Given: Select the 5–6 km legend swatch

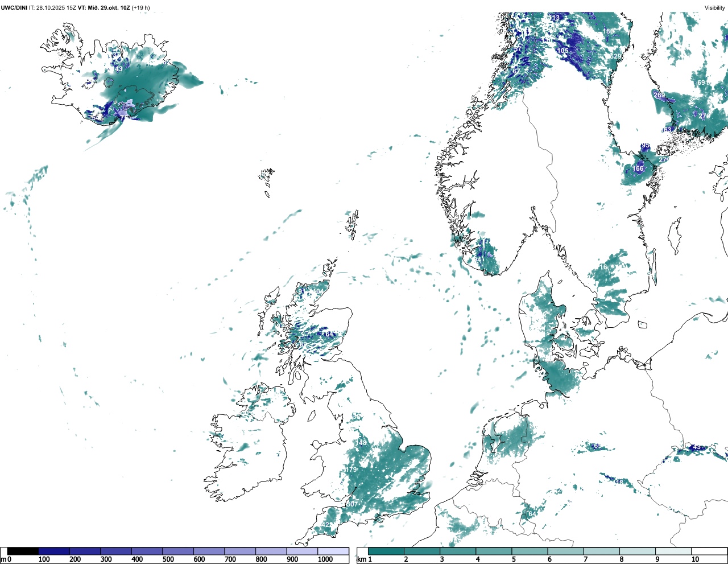Looking at the screenshot, I should pos(530,551).
